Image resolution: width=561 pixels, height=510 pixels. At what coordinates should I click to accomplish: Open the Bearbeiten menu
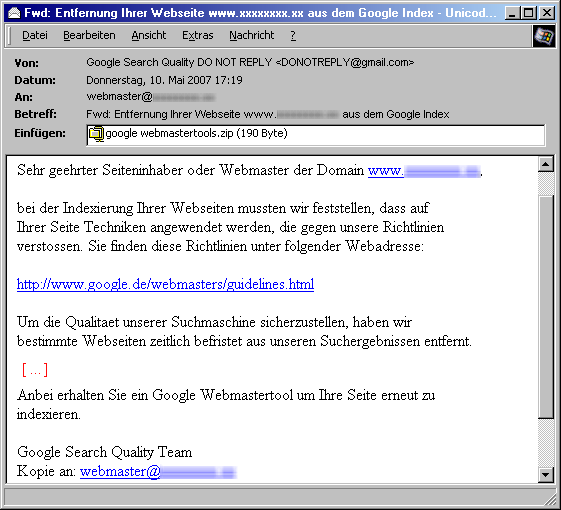click(x=89, y=35)
